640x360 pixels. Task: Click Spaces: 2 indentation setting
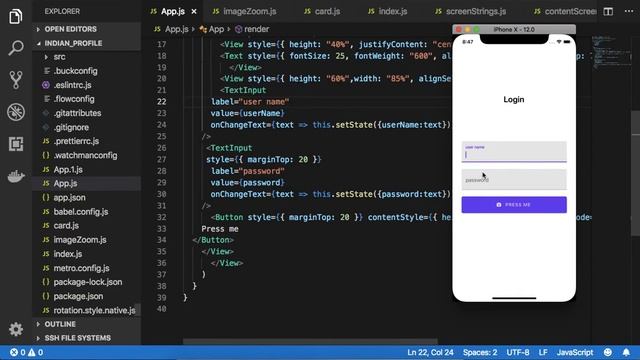pyautogui.click(x=480, y=352)
